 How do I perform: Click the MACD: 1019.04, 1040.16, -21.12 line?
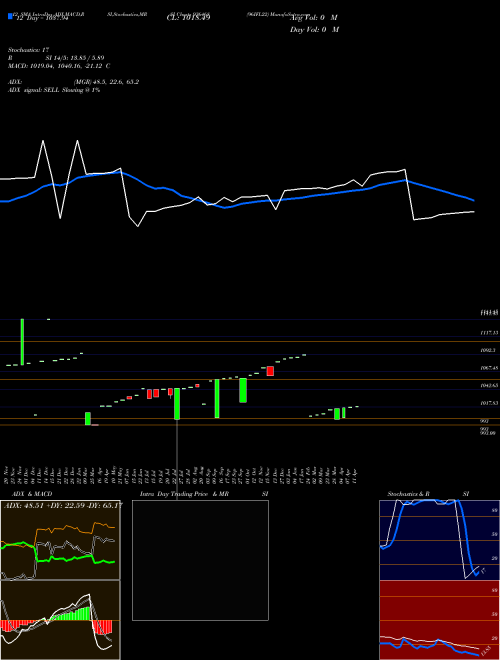(59, 66)
